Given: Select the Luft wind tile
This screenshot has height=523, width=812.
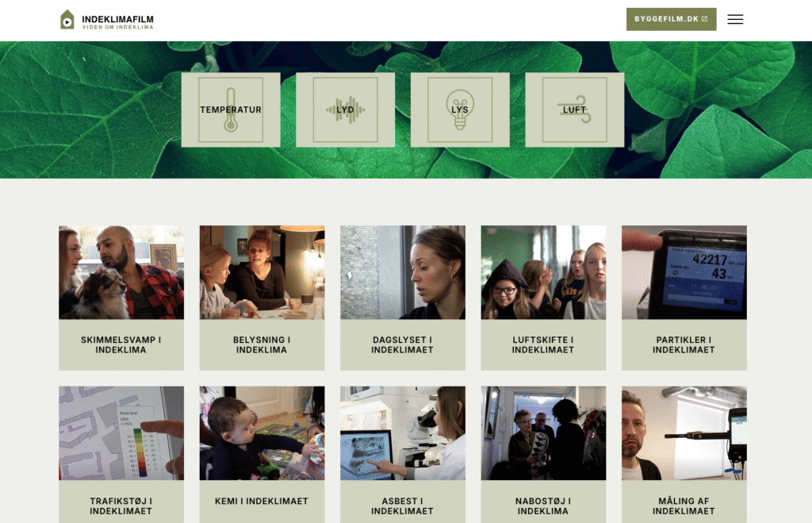Looking at the screenshot, I should coord(575,110).
